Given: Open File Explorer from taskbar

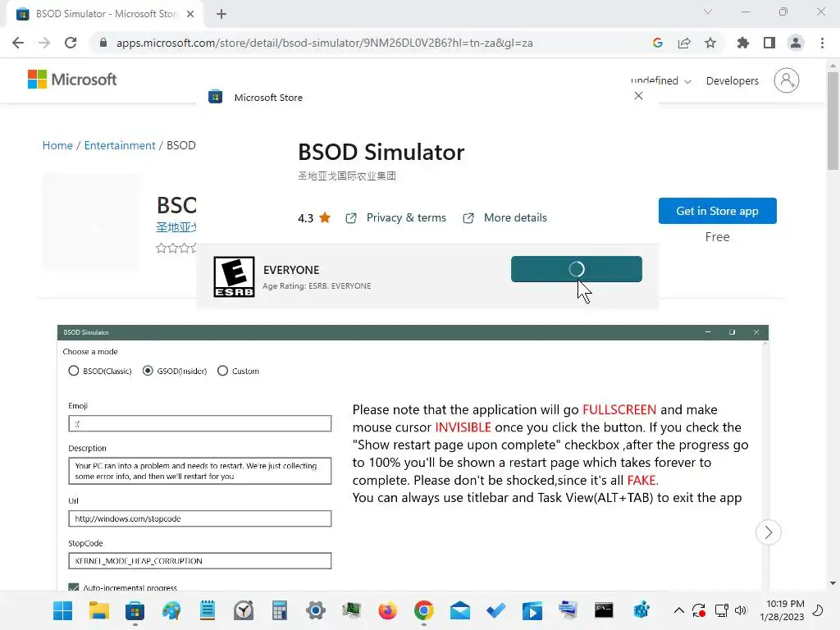Looking at the screenshot, I should coord(99,610).
